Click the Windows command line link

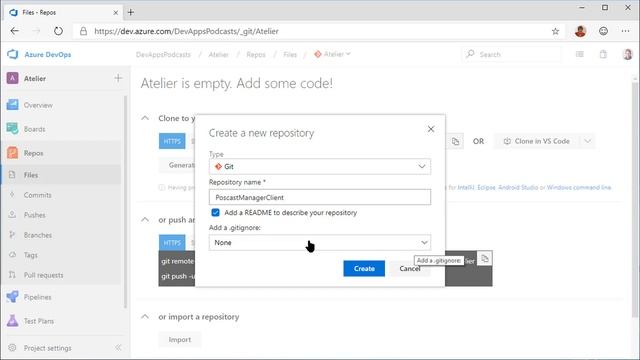579,187
